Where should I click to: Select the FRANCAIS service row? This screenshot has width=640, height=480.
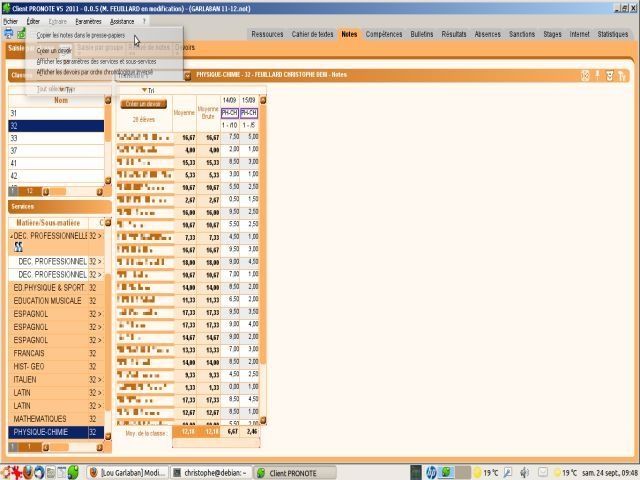point(56,353)
